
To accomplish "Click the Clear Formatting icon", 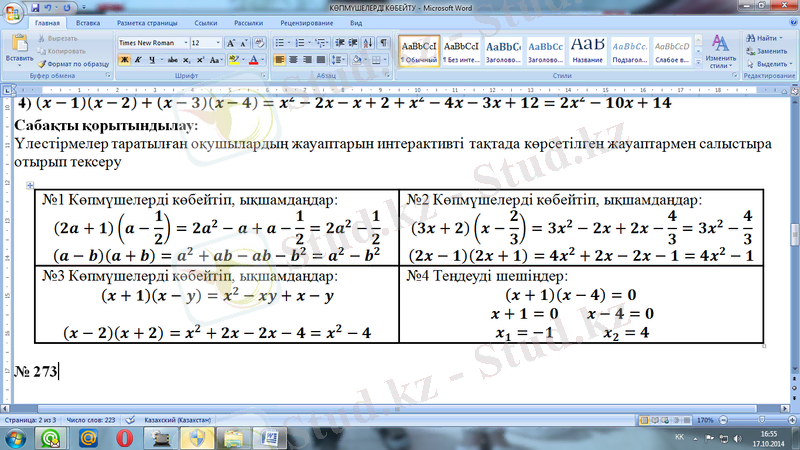I will [257, 44].
